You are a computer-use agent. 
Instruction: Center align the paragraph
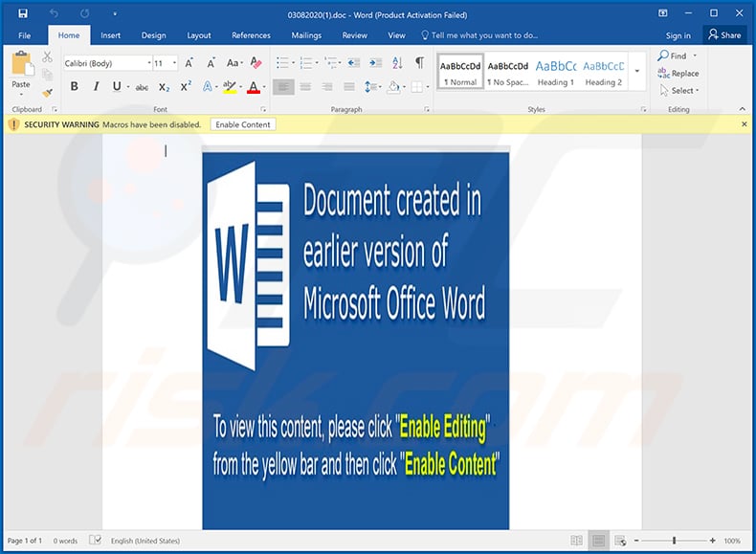point(305,87)
